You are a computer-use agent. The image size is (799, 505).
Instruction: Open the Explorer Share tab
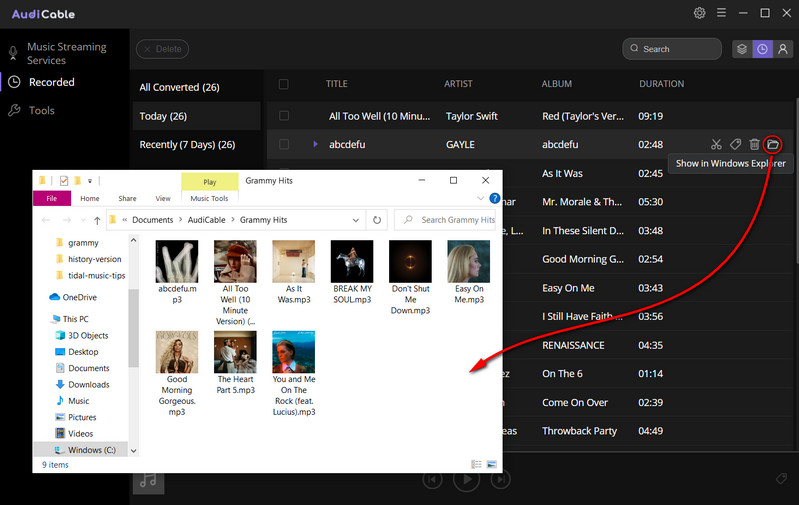pyautogui.click(x=127, y=198)
